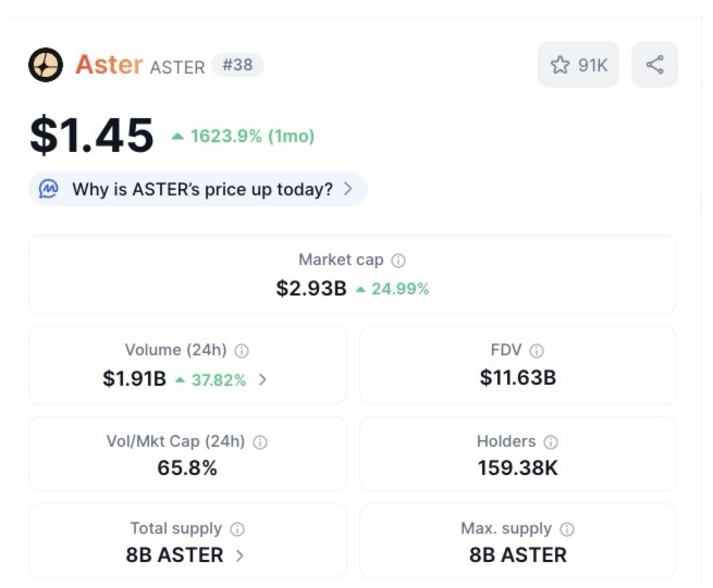Open the Total supply info icon
Viewport: 713px width, 588px height.
pyautogui.click(x=238, y=528)
